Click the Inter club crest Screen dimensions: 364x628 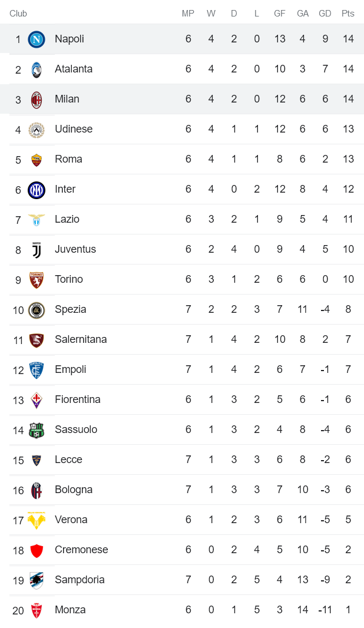(x=37, y=190)
